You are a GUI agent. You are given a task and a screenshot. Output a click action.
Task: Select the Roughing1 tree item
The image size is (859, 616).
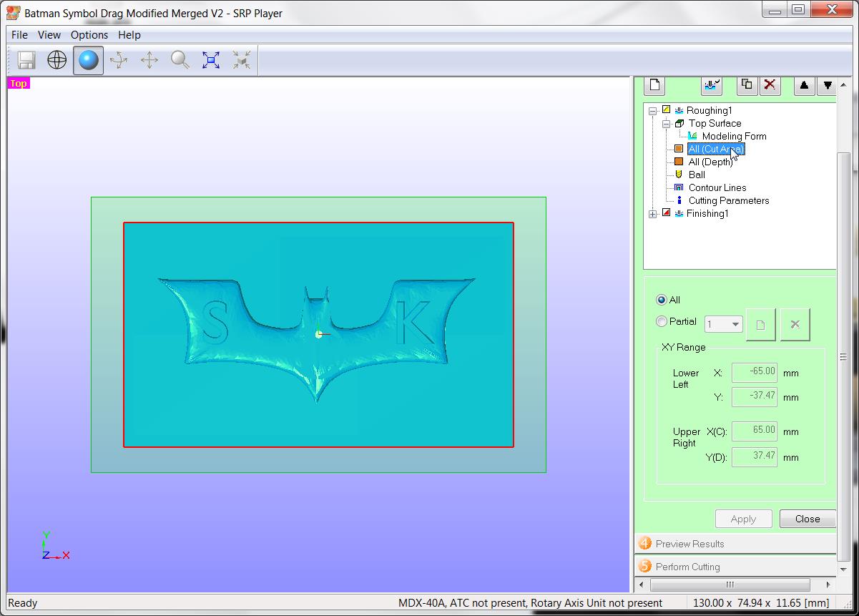click(709, 110)
